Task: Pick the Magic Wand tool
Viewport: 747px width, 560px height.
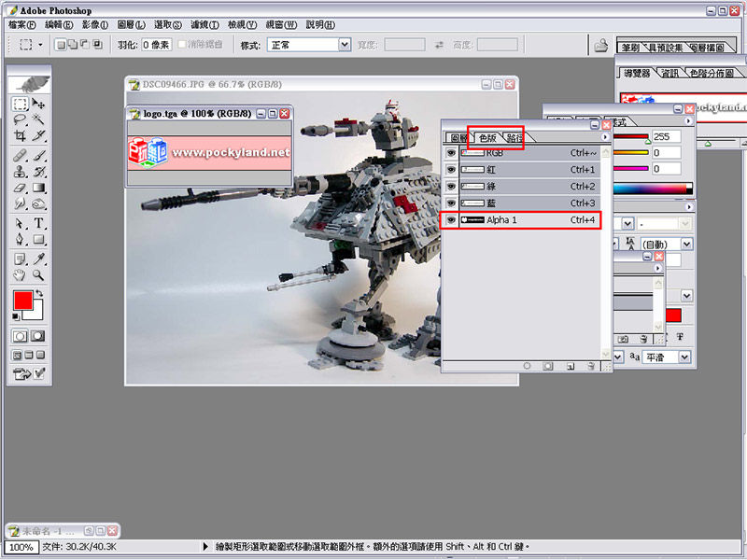Action: point(39,119)
